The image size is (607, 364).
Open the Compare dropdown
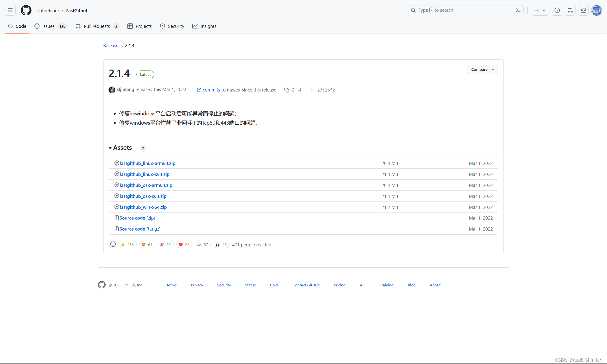click(482, 70)
